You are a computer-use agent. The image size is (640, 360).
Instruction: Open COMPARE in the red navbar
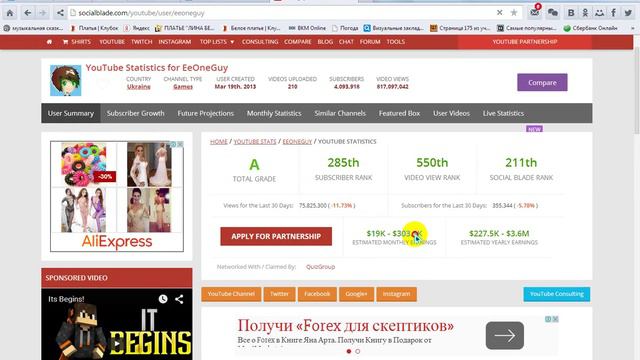point(298,42)
